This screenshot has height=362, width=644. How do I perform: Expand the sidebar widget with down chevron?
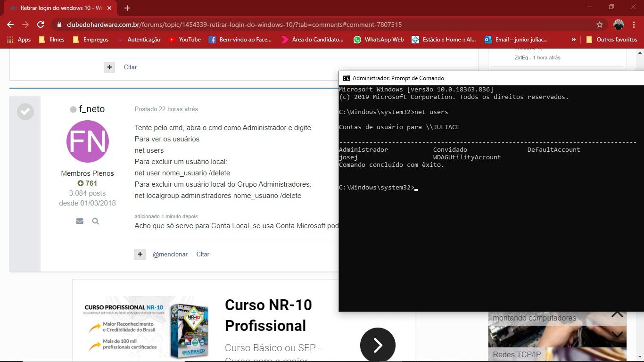617,334
